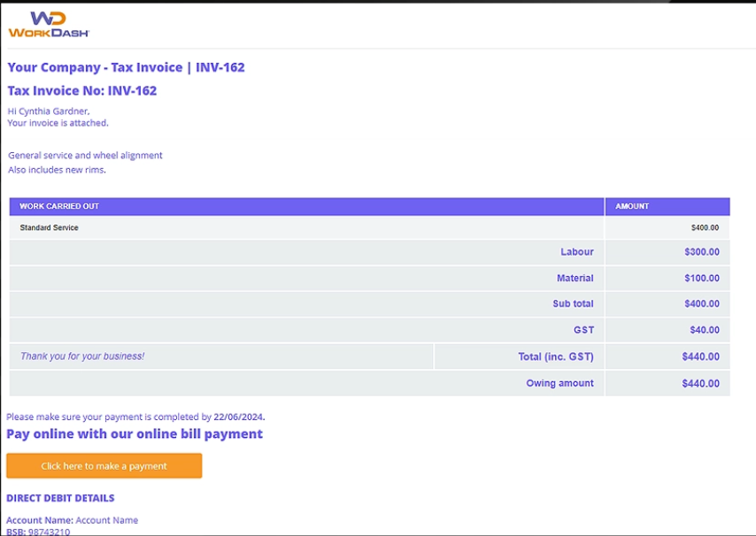Screen dimensions: 756x536
Task: Click here to make a payment
Action: click(104, 465)
